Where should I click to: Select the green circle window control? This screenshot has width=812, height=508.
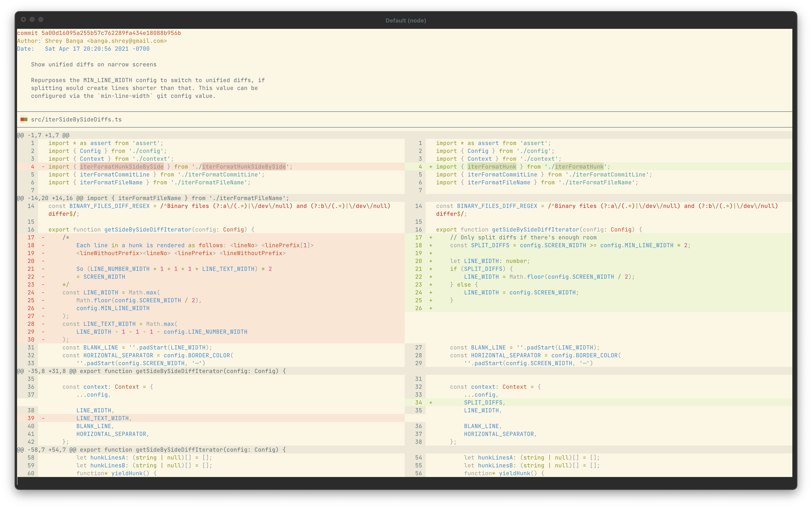click(x=41, y=19)
